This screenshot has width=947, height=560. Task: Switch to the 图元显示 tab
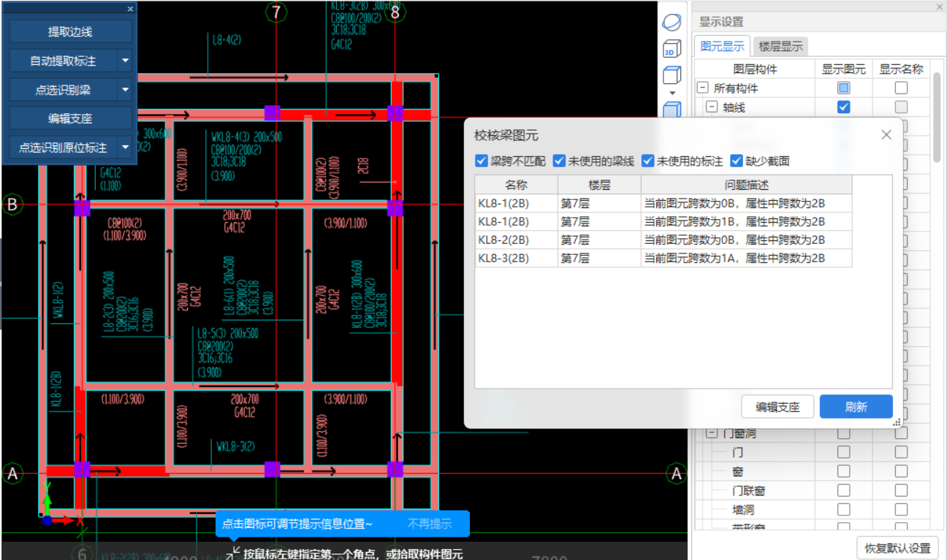(x=722, y=46)
